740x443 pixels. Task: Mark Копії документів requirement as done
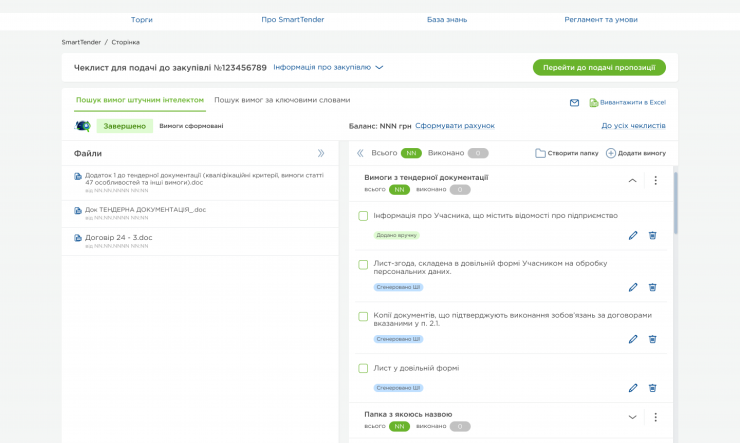point(364,316)
